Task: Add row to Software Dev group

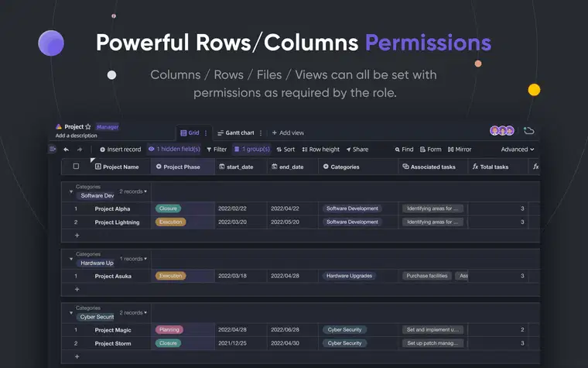Action: click(x=77, y=236)
